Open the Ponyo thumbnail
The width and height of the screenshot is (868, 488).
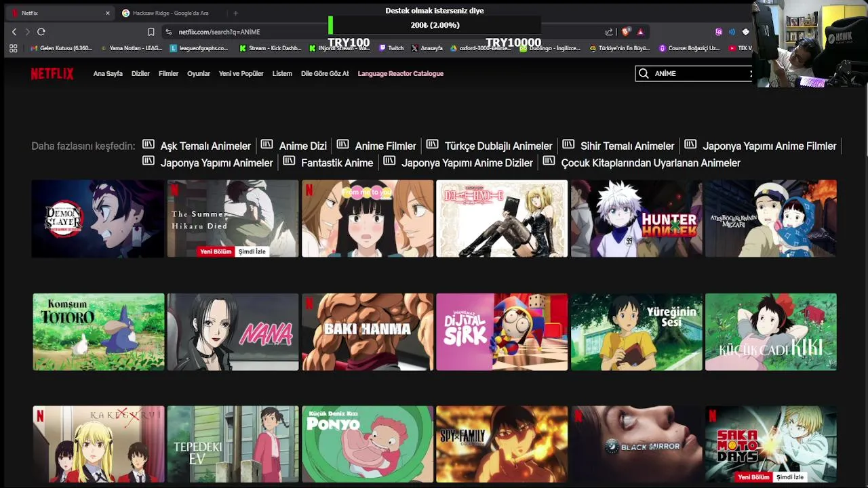pos(367,444)
